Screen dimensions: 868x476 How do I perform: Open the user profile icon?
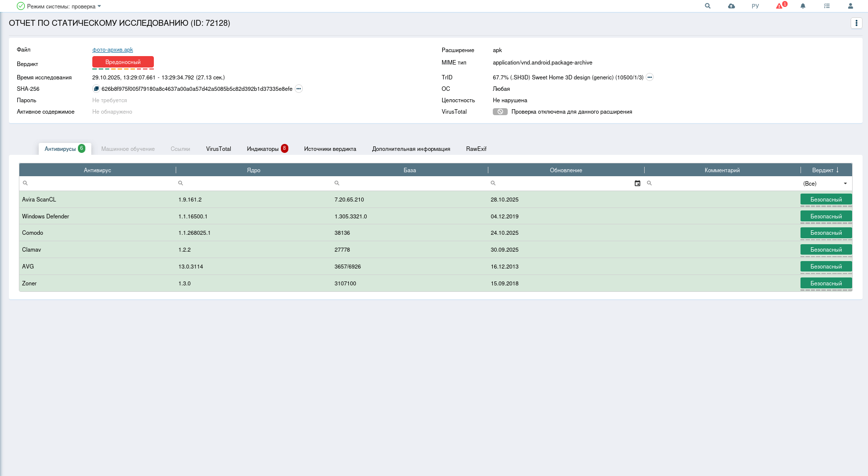coord(850,6)
